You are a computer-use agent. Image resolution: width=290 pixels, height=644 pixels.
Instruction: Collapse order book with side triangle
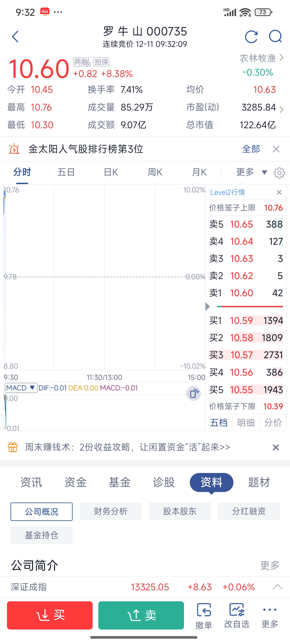pos(207,306)
